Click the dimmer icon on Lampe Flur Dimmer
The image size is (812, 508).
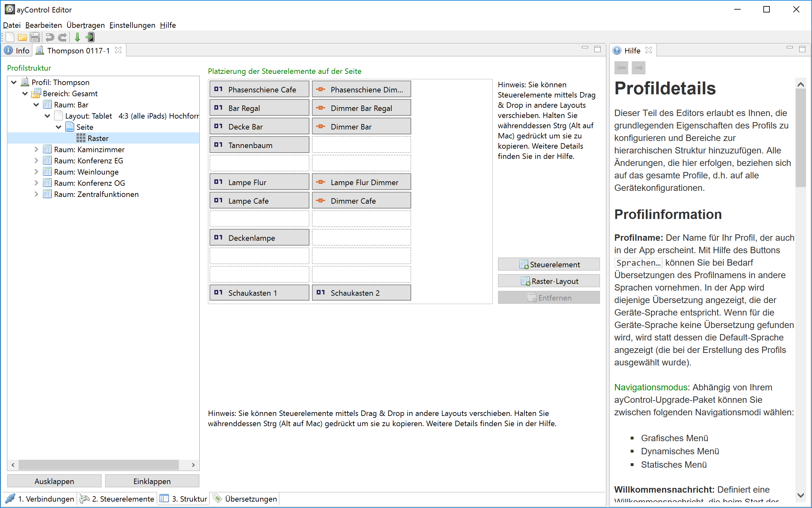(321, 182)
